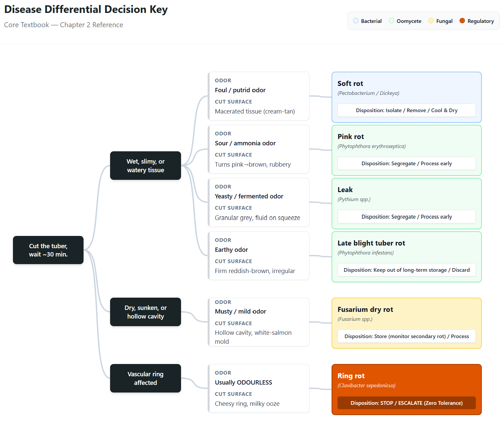Select the Bacterial legend label
Viewport: 504px width, 432px height.
click(x=371, y=21)
